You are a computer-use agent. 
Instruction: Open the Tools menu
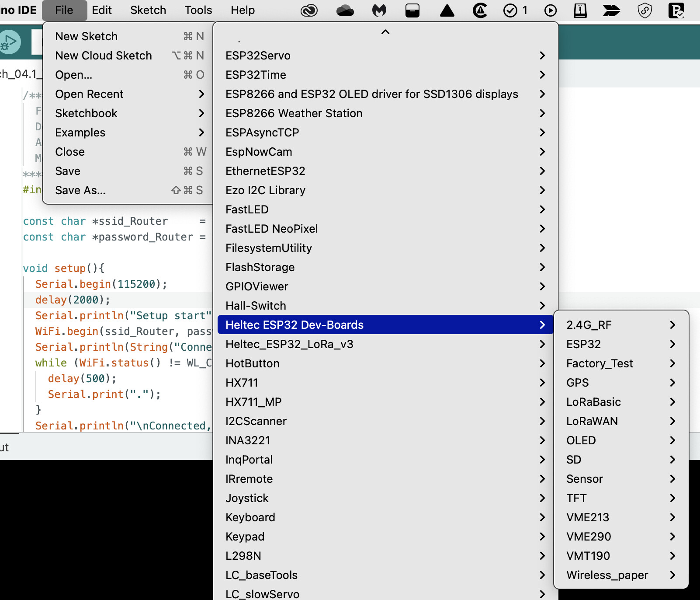(x=198, y=10)
